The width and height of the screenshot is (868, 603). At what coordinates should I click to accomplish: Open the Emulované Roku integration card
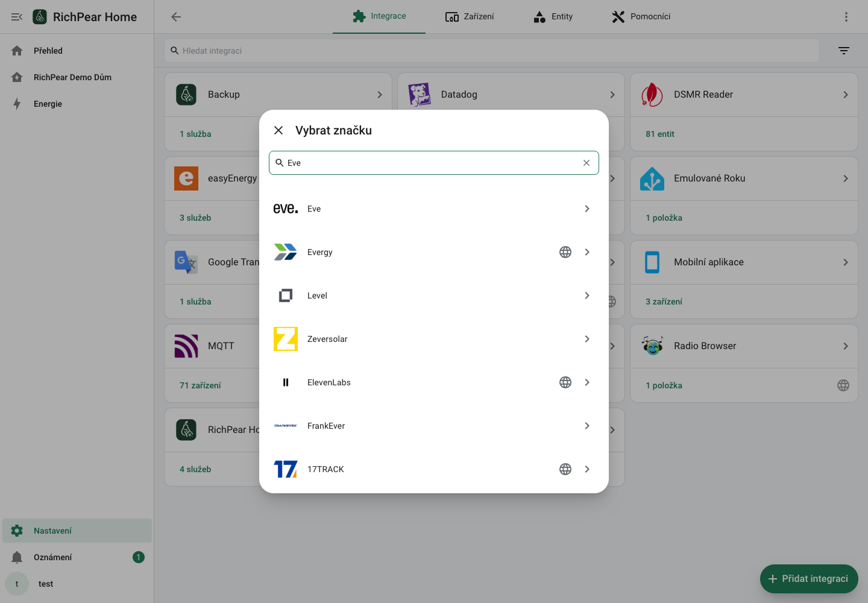click(744, 178)
